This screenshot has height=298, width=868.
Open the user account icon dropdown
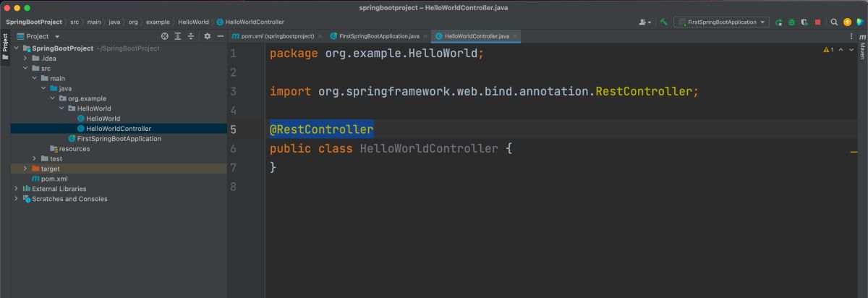[x=644, y=22]
